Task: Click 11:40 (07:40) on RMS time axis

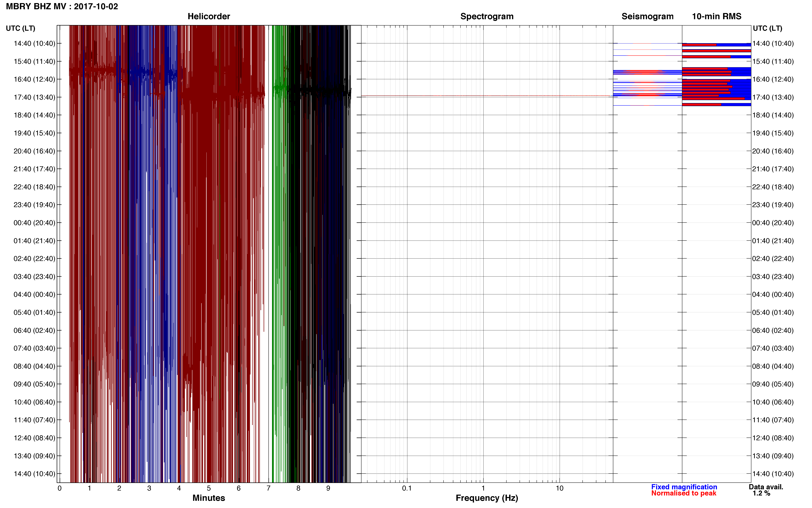Action: (773, 420)
